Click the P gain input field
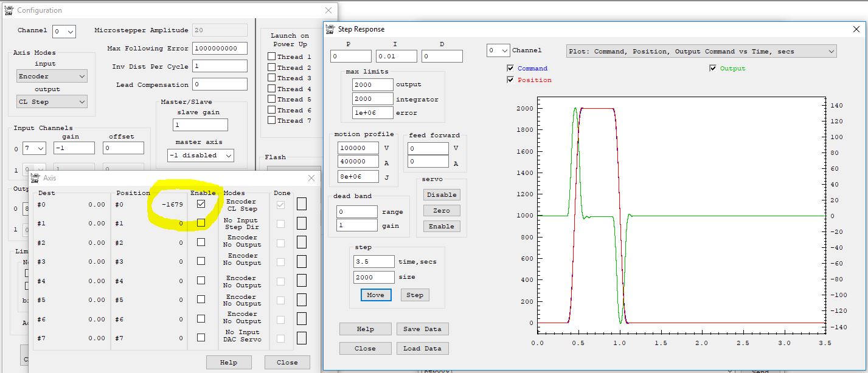 click(x=351, y=56)
